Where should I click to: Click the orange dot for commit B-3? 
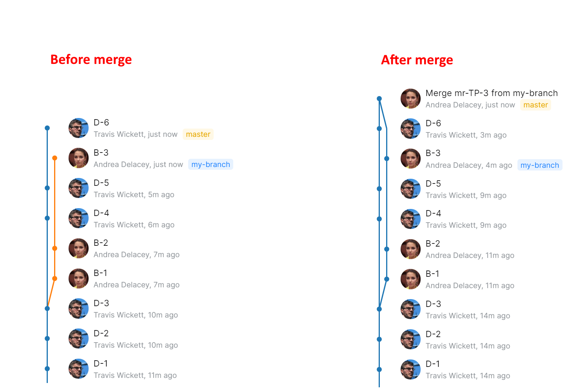click(x=55, y=158)
